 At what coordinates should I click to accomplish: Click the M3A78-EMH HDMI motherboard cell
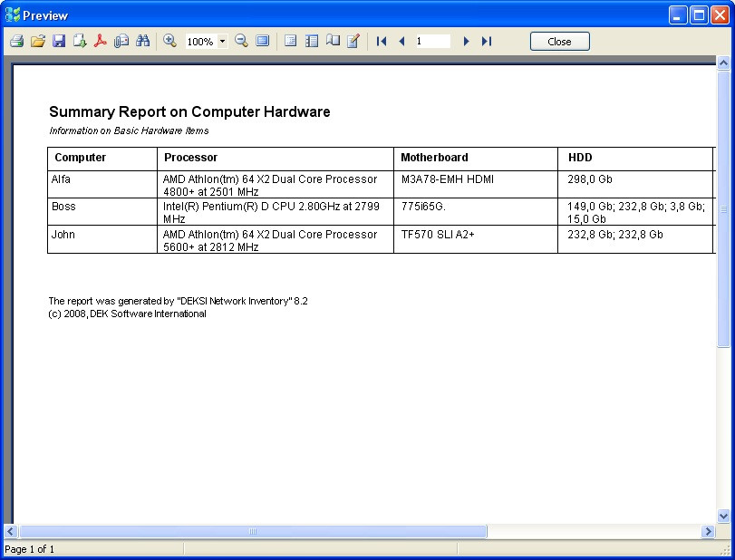pos(476,184)
